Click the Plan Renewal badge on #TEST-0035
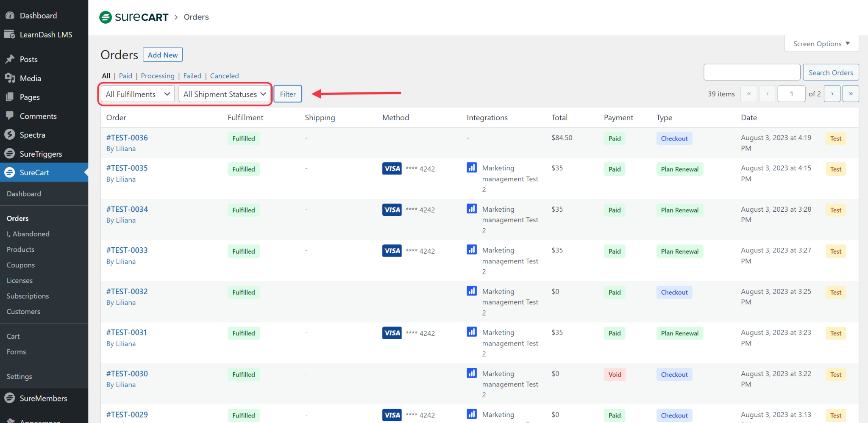Viewport: 868px width, 423px height. pos(679,169)
